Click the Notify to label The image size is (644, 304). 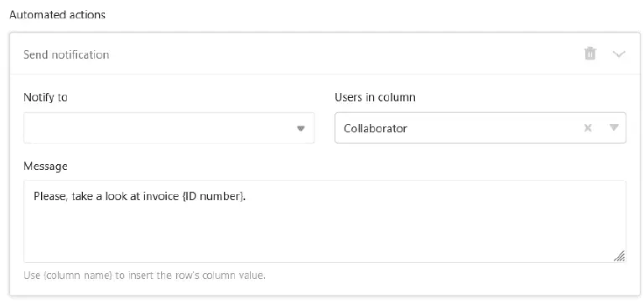(x=45, y=97)
